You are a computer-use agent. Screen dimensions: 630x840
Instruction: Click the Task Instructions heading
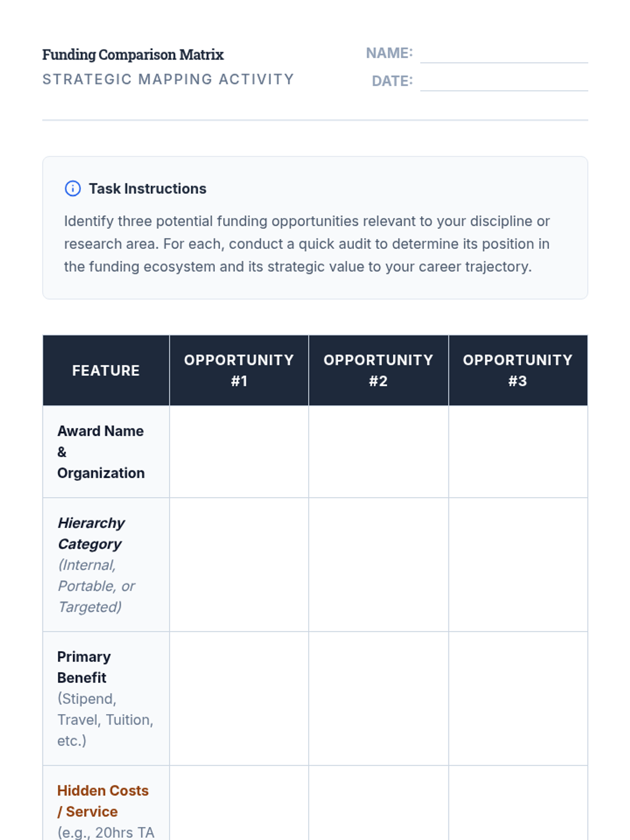(x=148, y=188)
